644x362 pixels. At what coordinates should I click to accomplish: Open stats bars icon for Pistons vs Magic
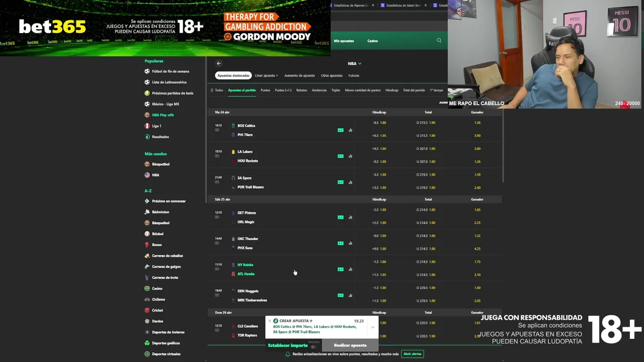350,217
